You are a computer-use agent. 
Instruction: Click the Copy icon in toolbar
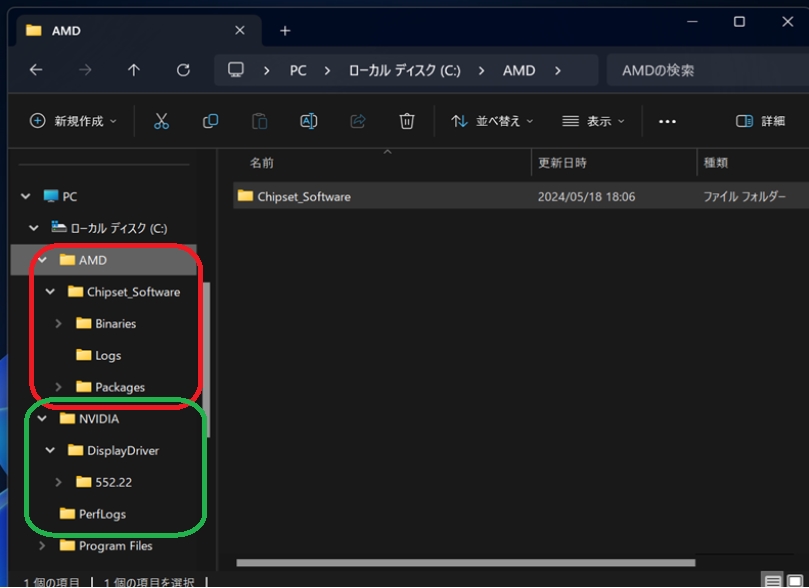211,121
